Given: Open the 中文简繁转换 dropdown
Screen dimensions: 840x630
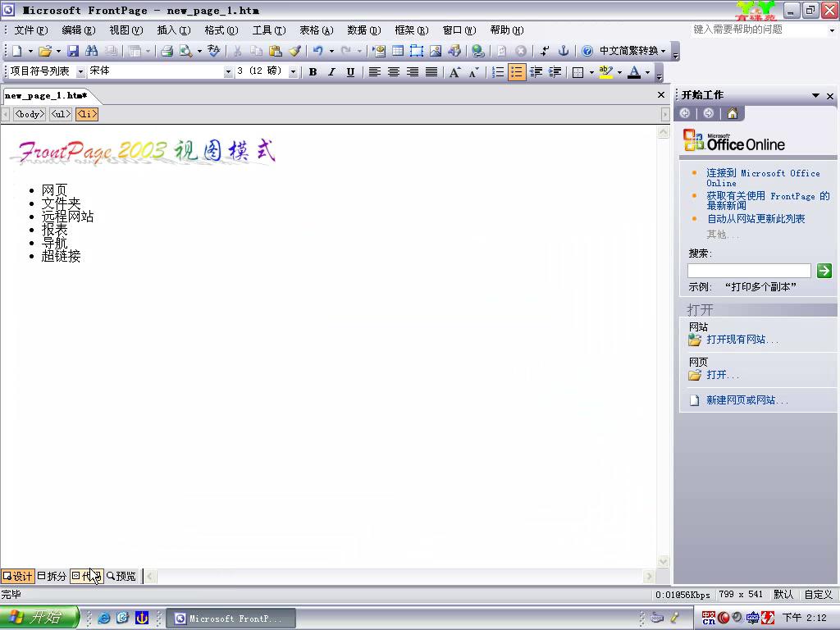Looking at the screenshot, I should point(632,51).
